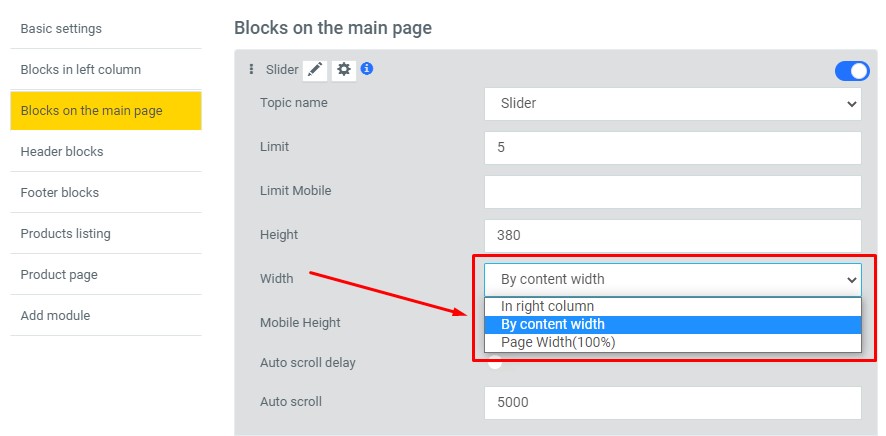Click the blue info icon beside Slider
The width and height of the screenshot is (886, 436).
tap(367, 68)
